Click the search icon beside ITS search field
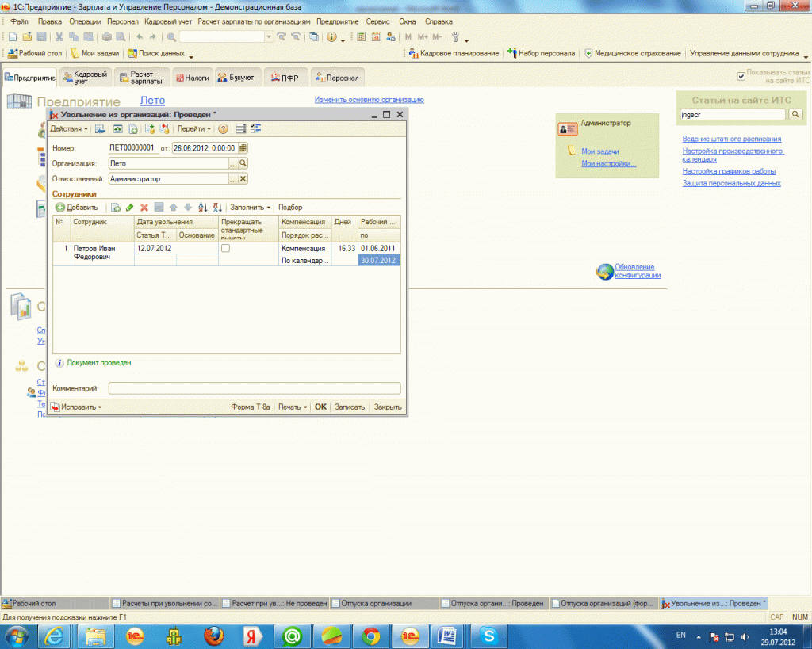The height and width of the screenshot is (649, 812). click(795, 115)
